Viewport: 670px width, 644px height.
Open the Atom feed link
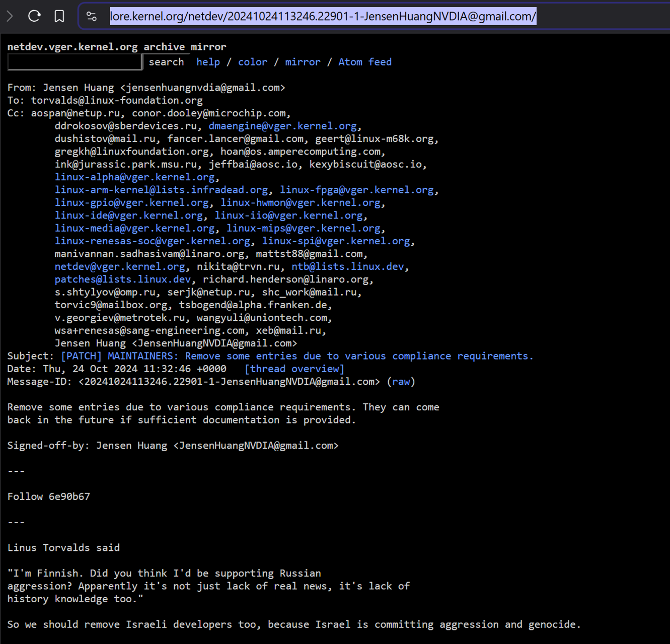(365, 62)
